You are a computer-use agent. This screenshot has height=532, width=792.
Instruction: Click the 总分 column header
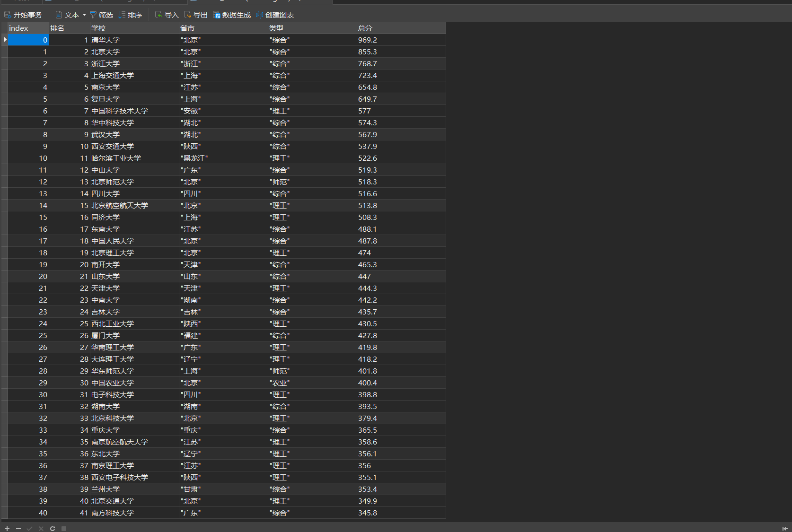pos(401,28)
